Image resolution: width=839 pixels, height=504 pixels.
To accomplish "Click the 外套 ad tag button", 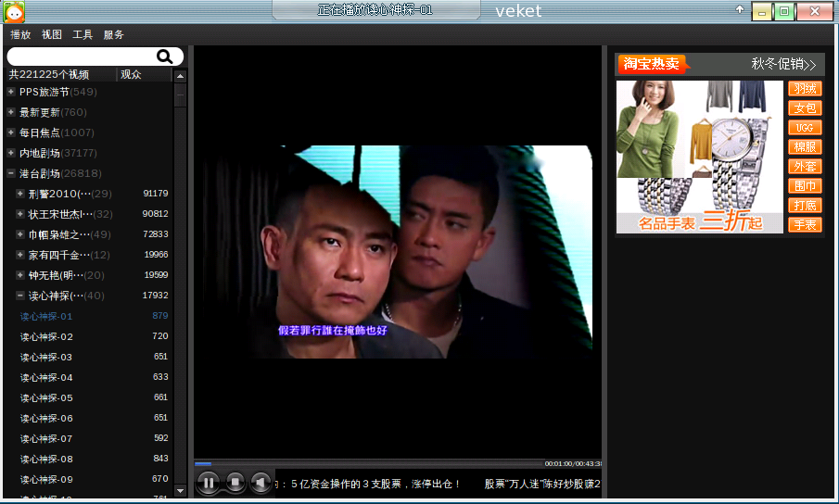I will coord(805,166).
